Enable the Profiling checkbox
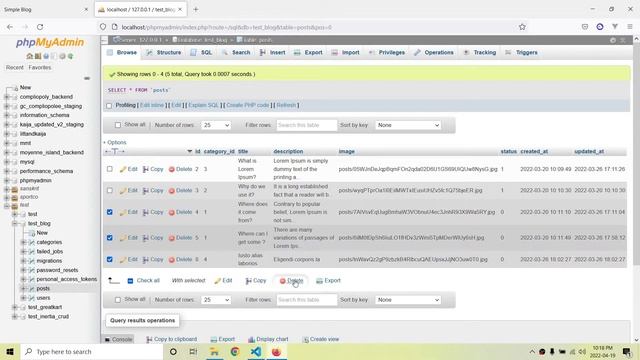 pyautogui.click(x=109, y=106)
